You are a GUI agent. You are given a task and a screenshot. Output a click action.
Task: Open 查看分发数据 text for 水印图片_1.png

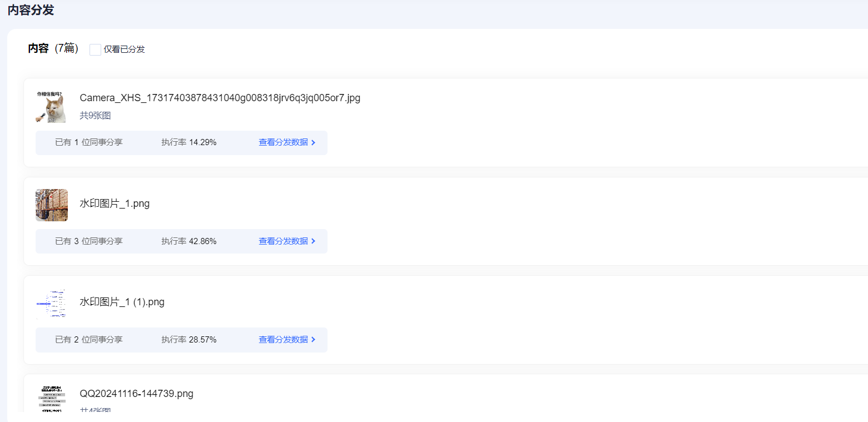(x=283, y=241)
